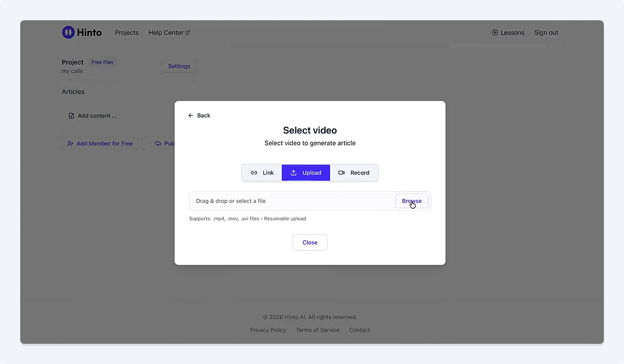Screen dimensions: 624x364
Task: Switch to the Link tab
Action: click(262, 173)
